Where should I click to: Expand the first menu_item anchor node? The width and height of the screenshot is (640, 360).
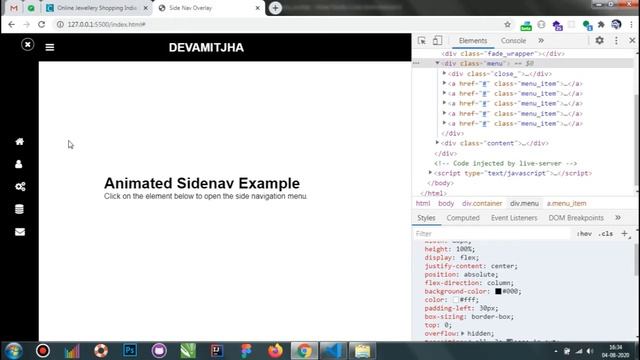click(444, 83)
